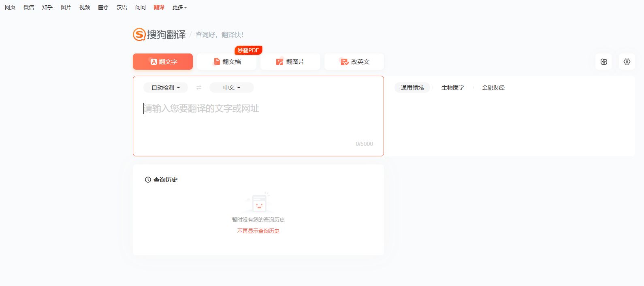Switch to 翻文档 document translation tab

pos(227,62)
